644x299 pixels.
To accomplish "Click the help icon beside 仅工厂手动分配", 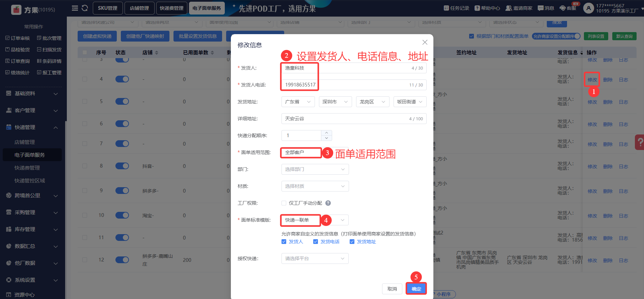I will click(328, 203).
